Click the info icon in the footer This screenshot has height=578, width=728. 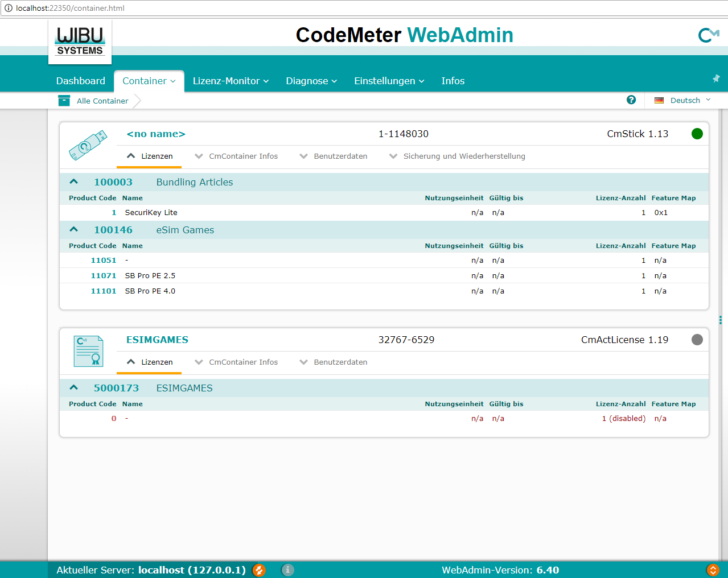point(288,569)
